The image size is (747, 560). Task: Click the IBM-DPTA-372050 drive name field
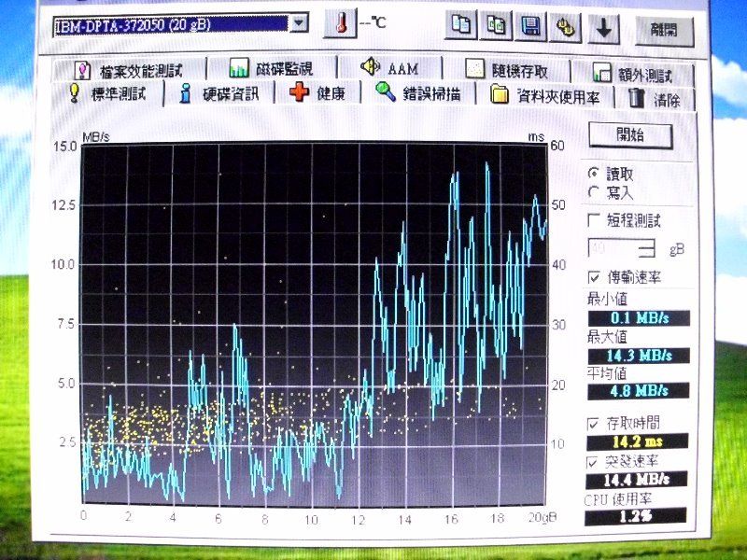pyautogui.click(x=171, y=24)
